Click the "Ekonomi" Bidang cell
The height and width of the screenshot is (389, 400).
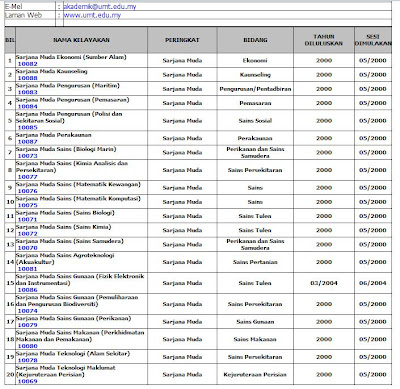(x=255, y=61)
